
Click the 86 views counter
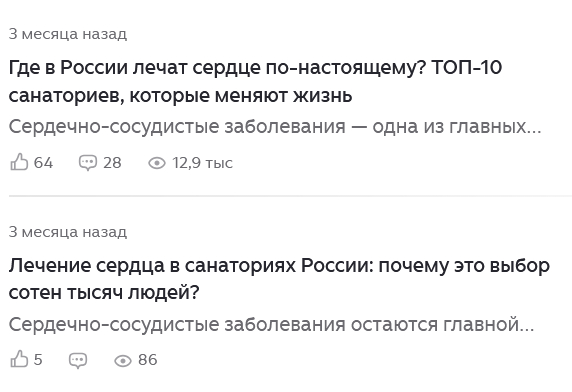(148, 360)
